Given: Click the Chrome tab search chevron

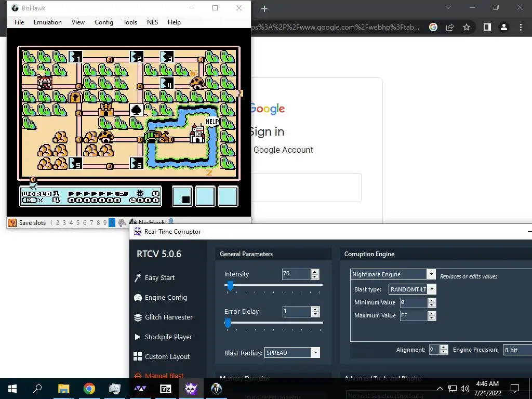Looking at the screenshot, I should coord(448,7).
